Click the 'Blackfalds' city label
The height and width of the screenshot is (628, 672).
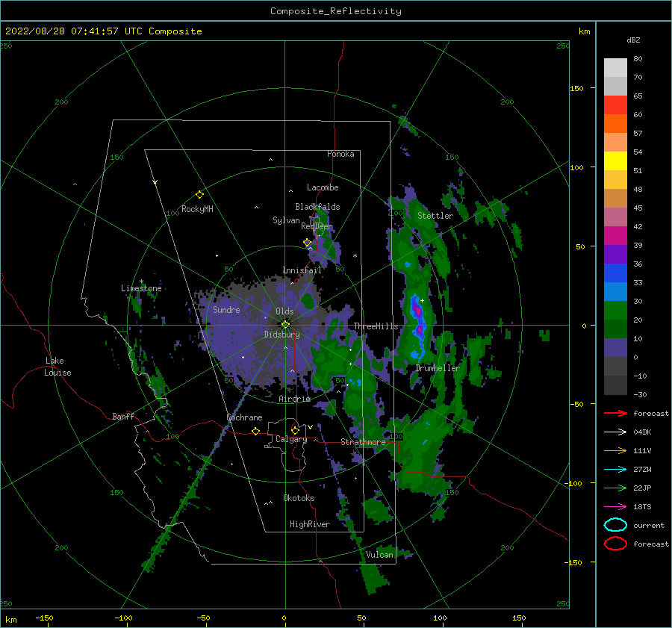317,207
